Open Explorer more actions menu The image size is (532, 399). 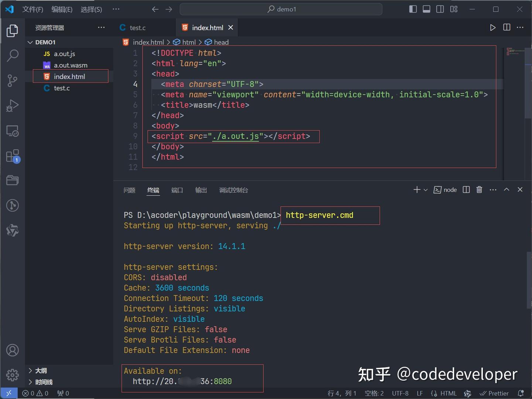tap(101, 27)
